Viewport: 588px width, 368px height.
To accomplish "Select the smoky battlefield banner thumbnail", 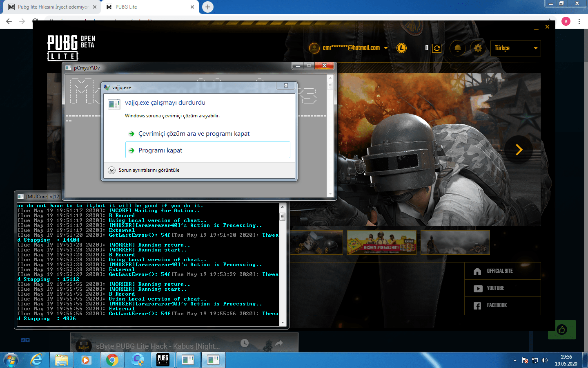I will click(455, 242).
